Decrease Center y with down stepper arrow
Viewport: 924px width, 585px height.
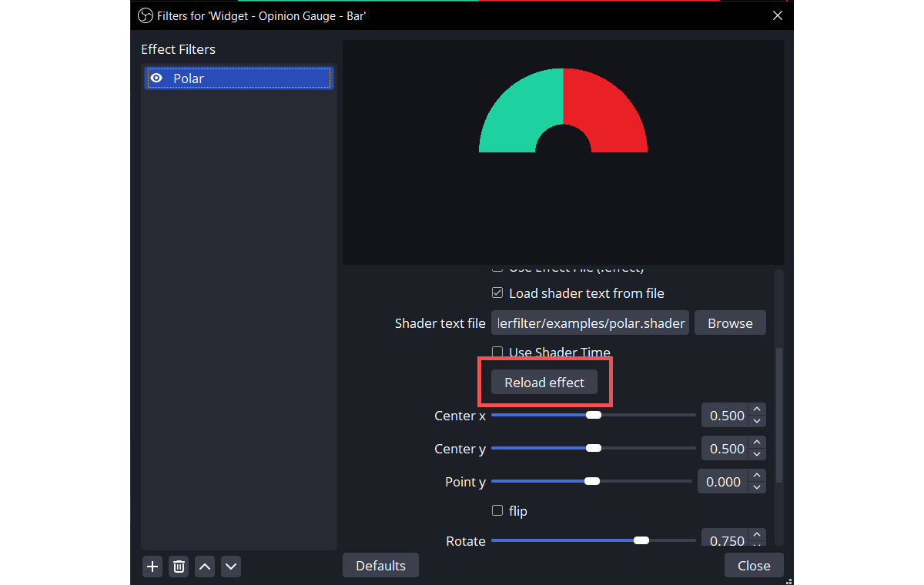pyautogui.click(x=757, y=455)
